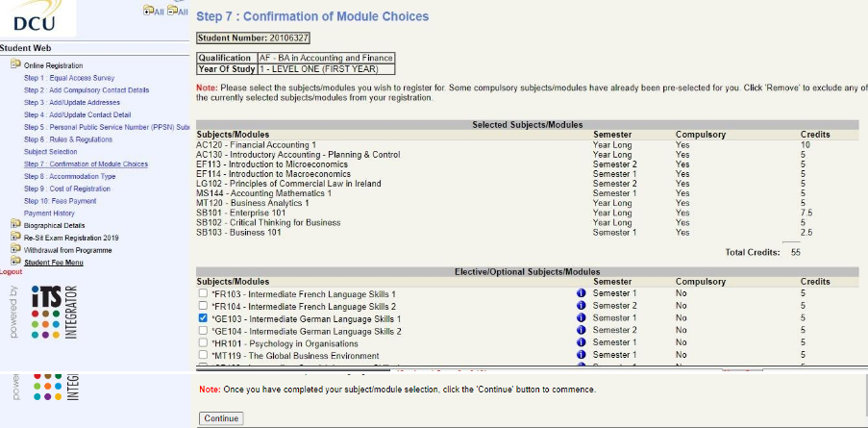Click the Student Web heading

click(25, 48)
